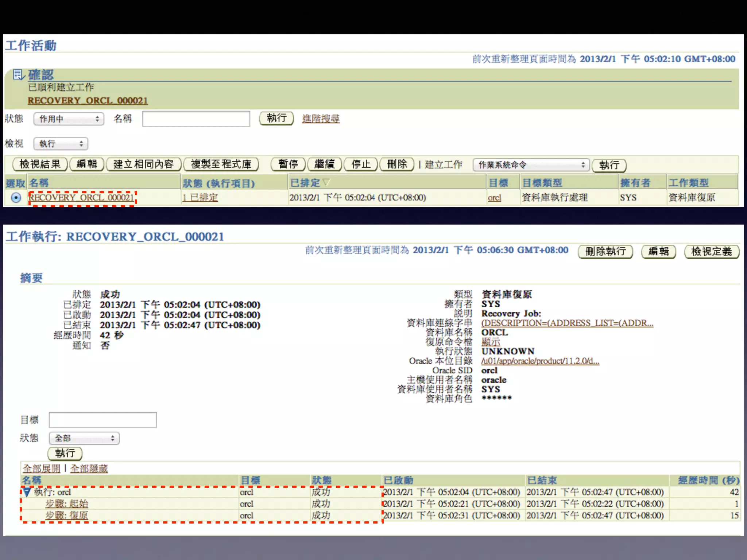Open the 狀態 全部 filter dropdown
Viewport: 747px width, 560px height.
coord(84,438)
